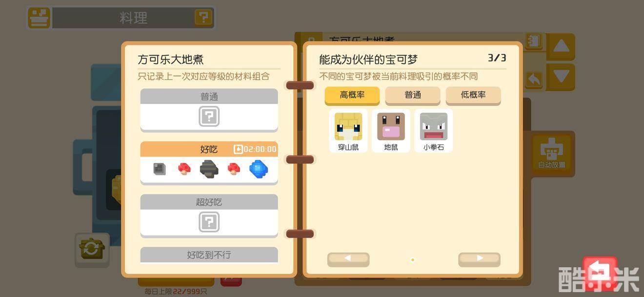Select the 地鼠 Pokémon icon
The image size is (644, 297).
click(x=391, y=130)
